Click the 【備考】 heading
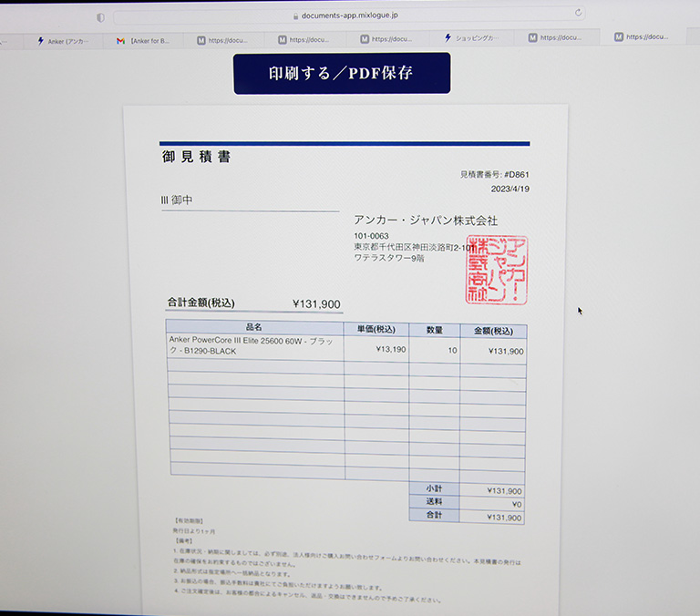 tap(184, 541)
